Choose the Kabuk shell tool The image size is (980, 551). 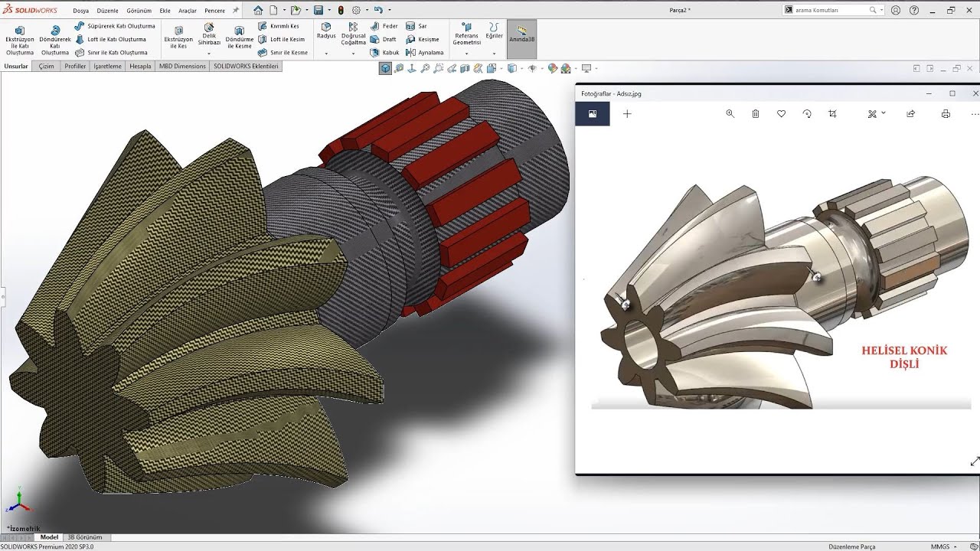pyautogui.click(x=385, y=53)
